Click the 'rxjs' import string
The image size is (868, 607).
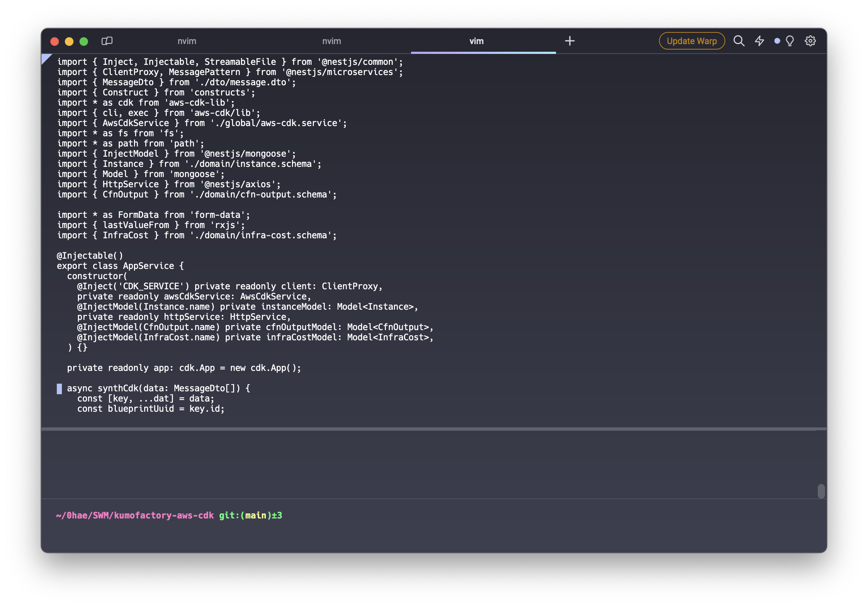[225, 225]
